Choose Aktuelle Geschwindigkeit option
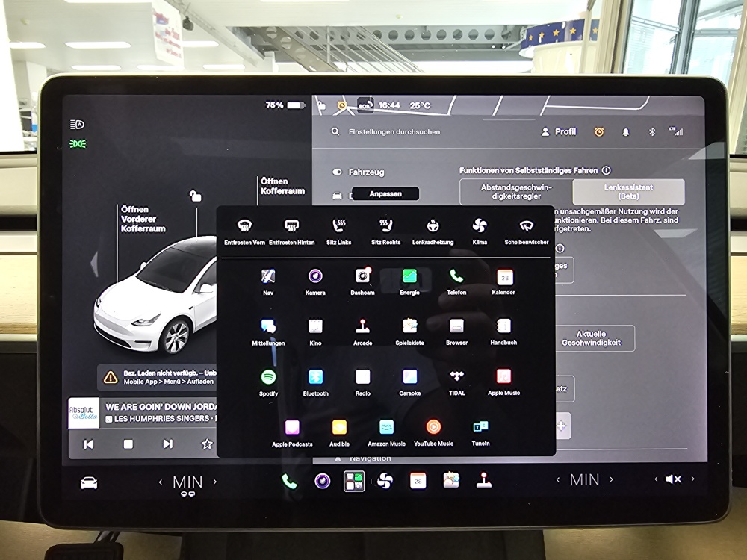The height and width of the screenshot is (560, 747). tap(591, 338)
